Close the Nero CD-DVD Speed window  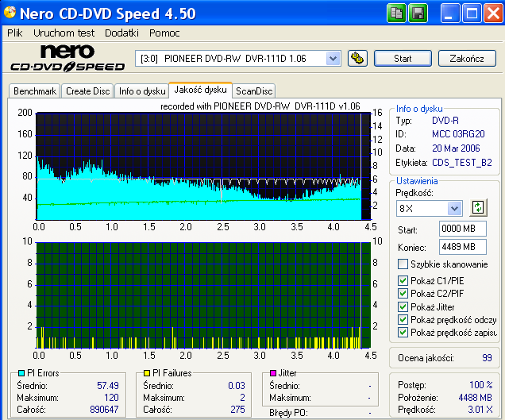[493, 13]
